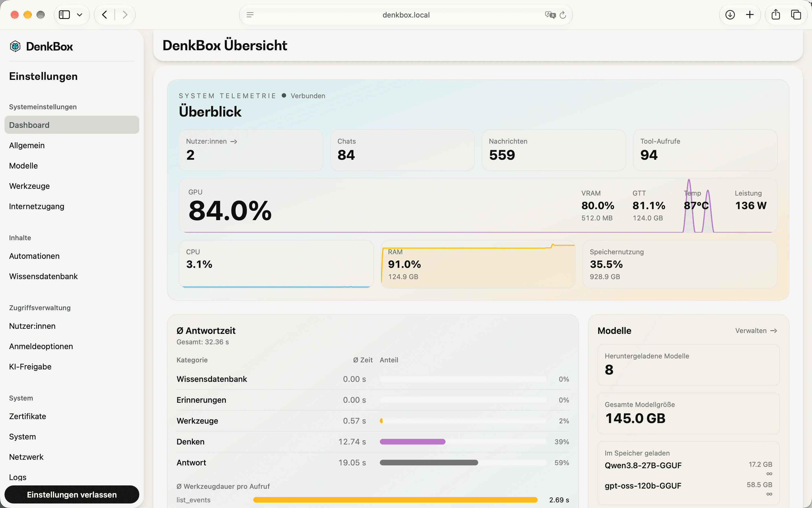Show the tab overview icon
Screen dimensions: 812x508
[x=796, y=15]
